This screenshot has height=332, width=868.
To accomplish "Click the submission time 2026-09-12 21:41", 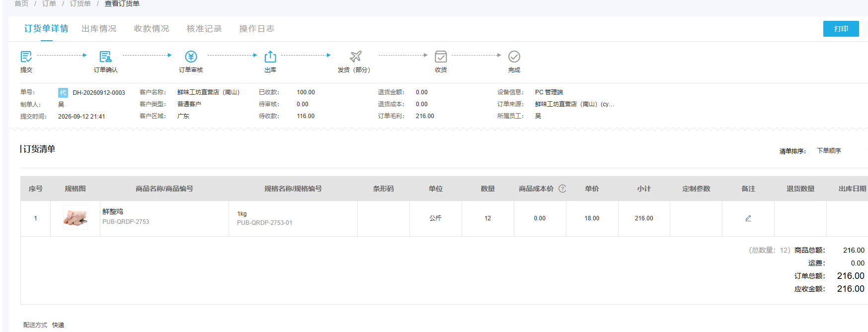I will click(x=81, y=117).
